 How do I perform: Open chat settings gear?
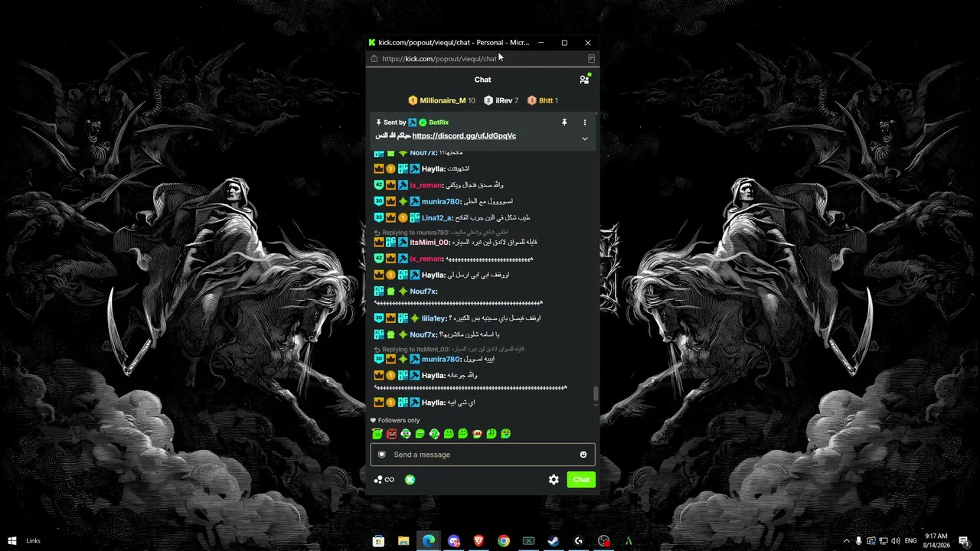(554, 480)
